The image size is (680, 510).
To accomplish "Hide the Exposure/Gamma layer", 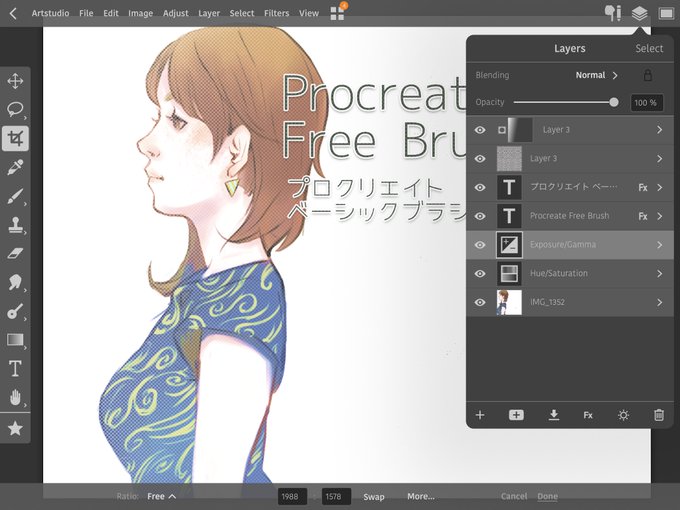I will (480, 245).
